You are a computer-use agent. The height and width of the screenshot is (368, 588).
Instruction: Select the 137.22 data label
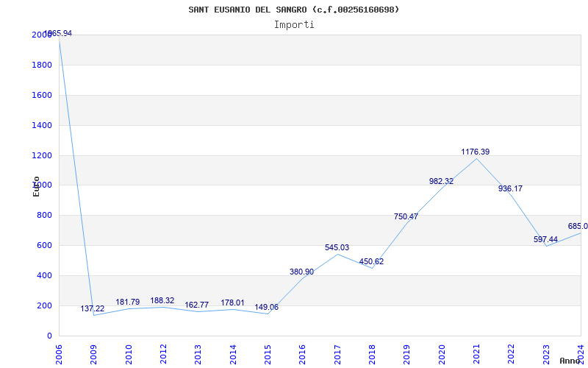[x=93, y=308]
